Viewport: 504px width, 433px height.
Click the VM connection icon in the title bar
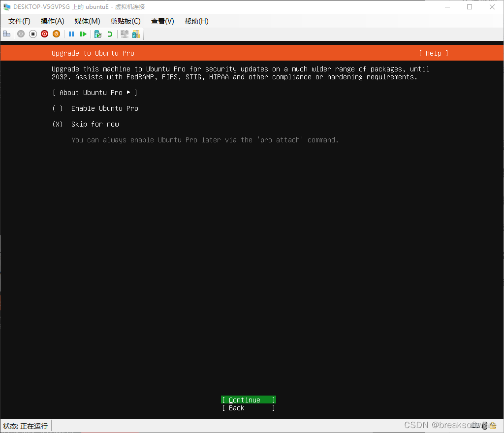click(x=7, y=7)
